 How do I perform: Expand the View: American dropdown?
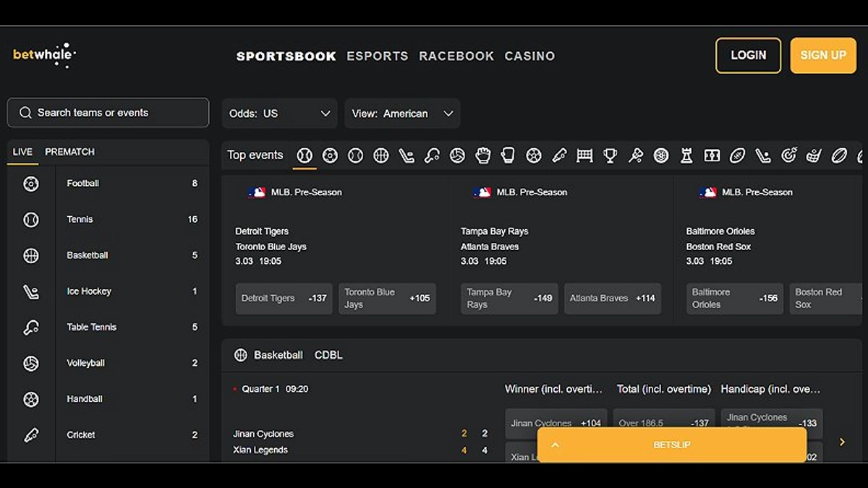point(402,114)
